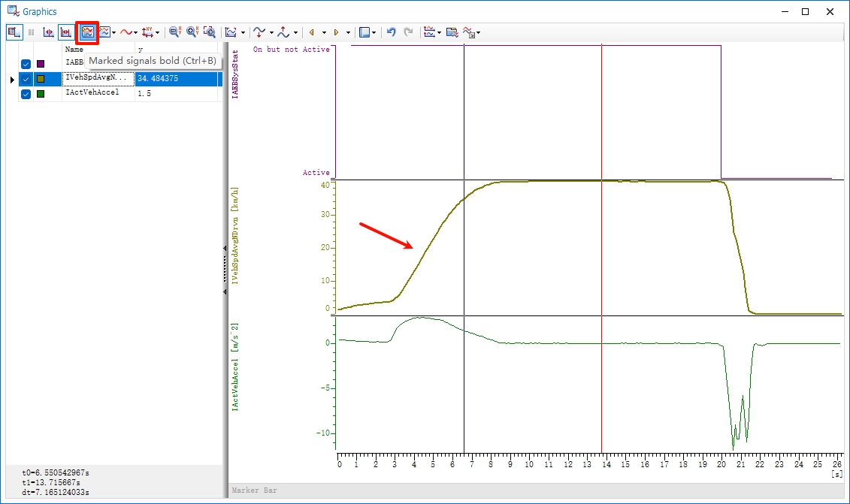The image size is (850, 504).
Task: Expand the dropdown beside the blue window layout icon
Action: point(376,32)
